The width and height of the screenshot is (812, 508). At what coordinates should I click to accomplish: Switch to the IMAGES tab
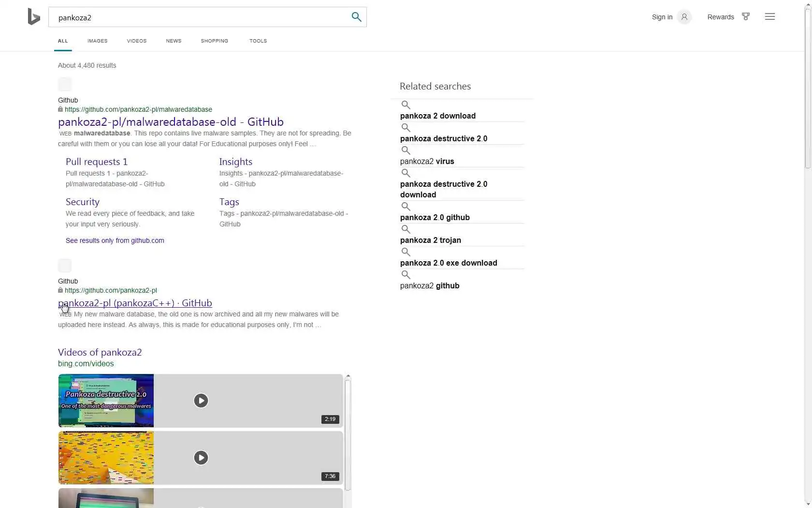(97, 41)
